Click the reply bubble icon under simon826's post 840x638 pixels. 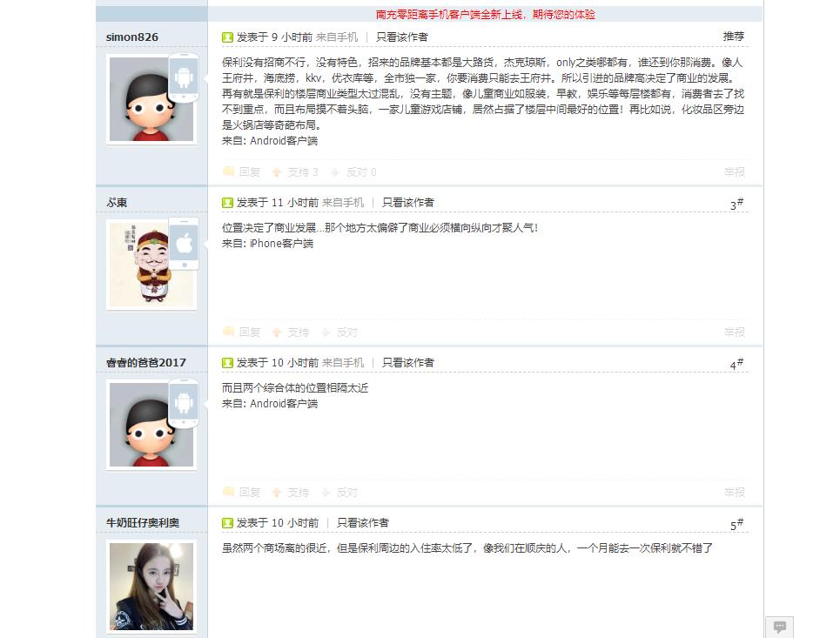pyautogui.click(x=228, y=172)
